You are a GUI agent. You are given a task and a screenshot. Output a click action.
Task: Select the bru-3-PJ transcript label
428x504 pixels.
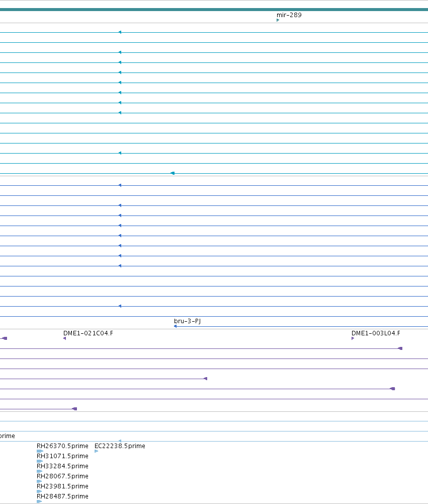tap(188, 321)
